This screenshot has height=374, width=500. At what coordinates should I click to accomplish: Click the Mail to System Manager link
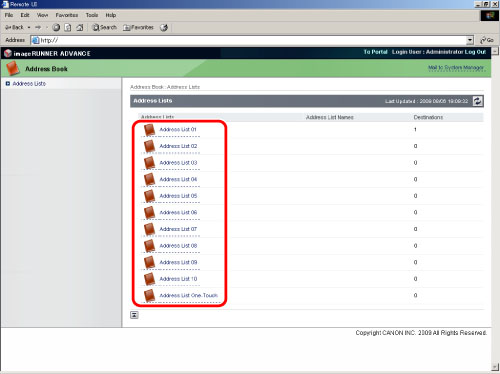tap(456, 68)
